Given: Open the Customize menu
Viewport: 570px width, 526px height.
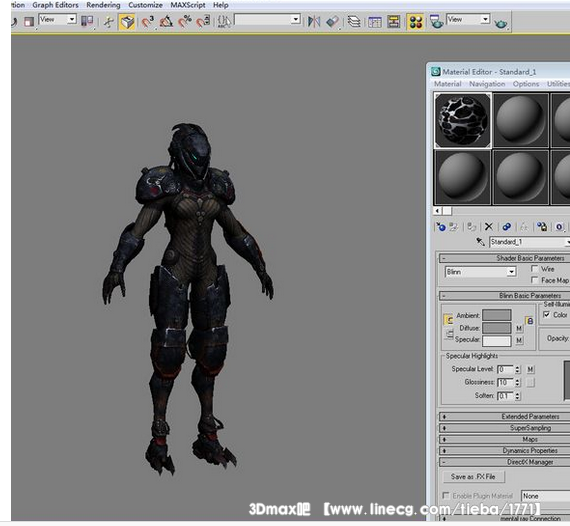Looking at the screenshot, I should point(145,5).
